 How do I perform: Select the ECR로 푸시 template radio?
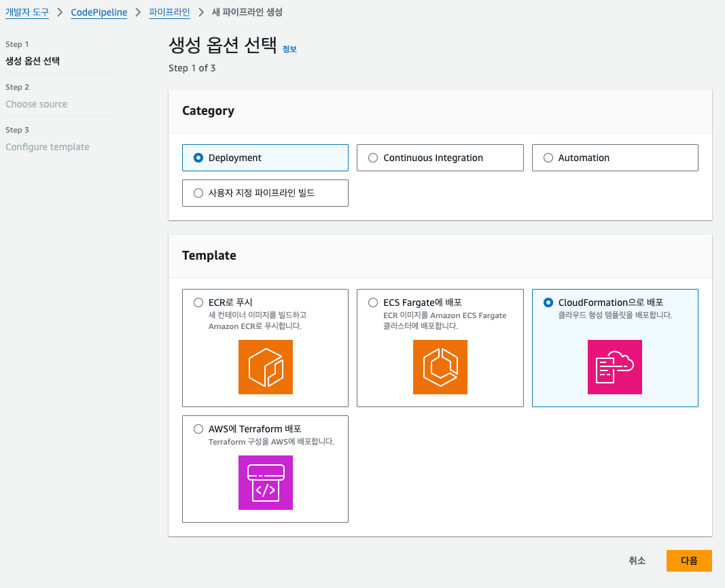pyautogui.click(x=198, y=302)
